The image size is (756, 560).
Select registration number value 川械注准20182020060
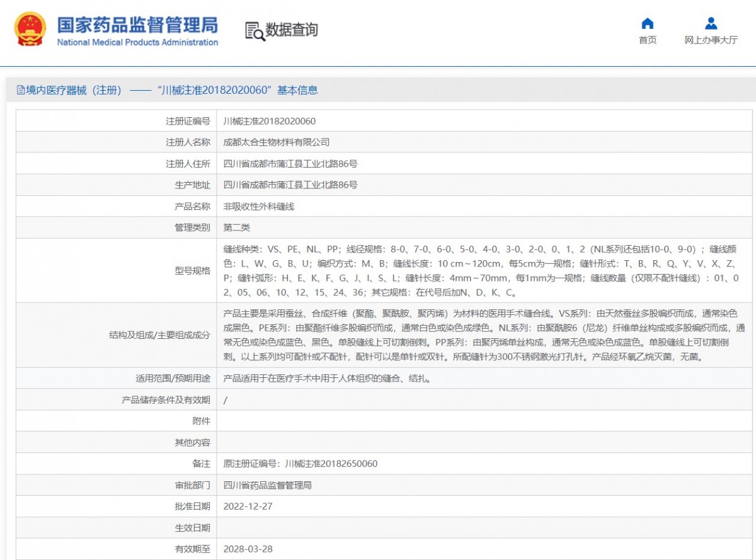[270, 121]
